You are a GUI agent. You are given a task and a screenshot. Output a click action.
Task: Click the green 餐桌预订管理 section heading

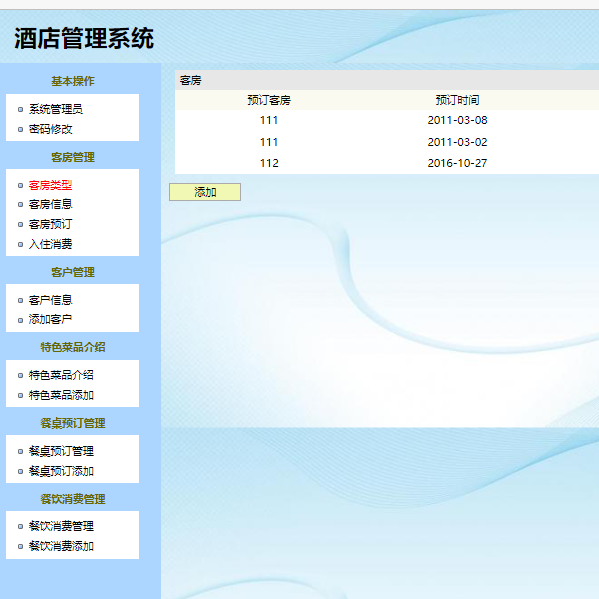pyautogui.click(x=73, y=423)
